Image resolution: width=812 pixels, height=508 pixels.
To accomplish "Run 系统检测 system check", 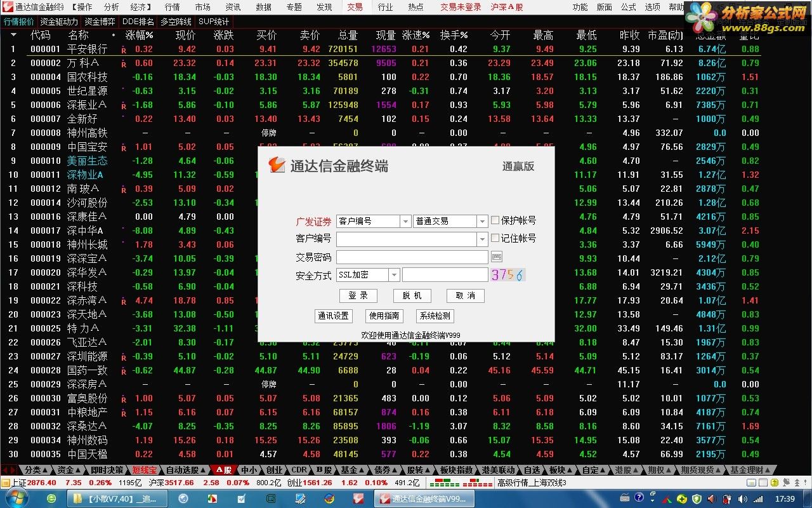I will tap(435, 316).
